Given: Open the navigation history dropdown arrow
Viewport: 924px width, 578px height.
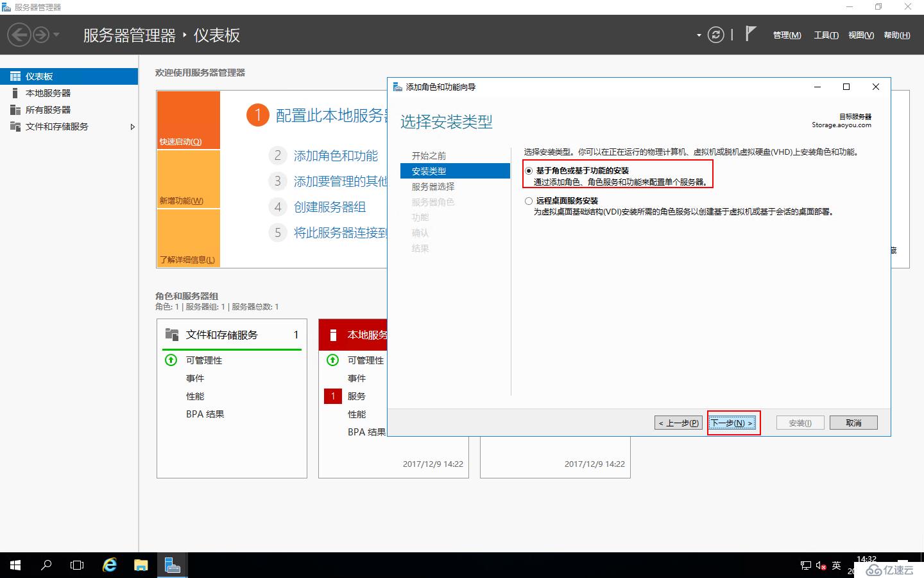Looking at the screenshot, I should click(x=56, y=35).
